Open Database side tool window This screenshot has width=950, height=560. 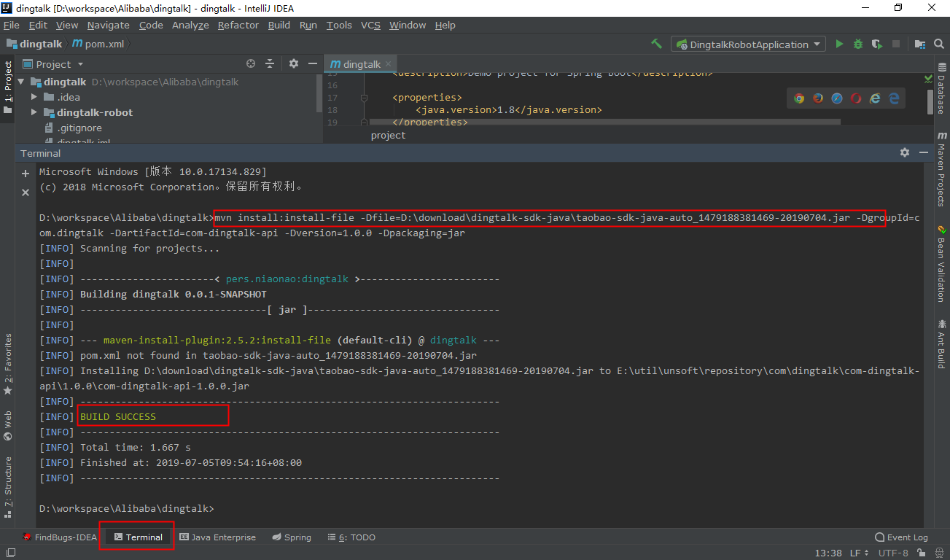click(x=942, y=89)
